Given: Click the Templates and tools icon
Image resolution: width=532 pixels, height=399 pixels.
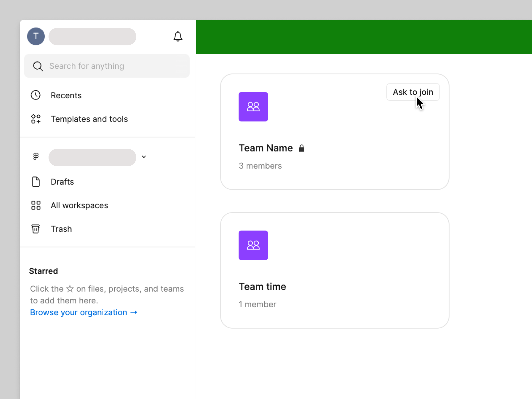Looking at the screenshot, I should 36,119.
